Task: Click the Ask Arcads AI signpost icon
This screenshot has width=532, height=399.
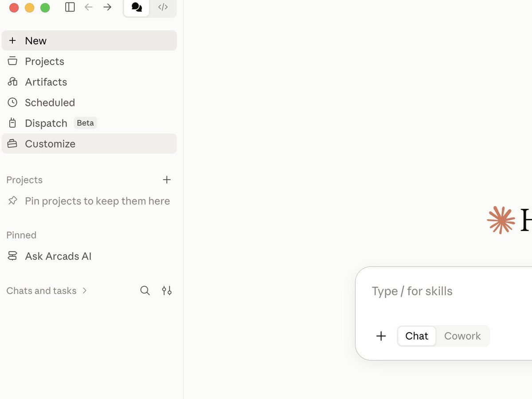Action: point(12,256)
